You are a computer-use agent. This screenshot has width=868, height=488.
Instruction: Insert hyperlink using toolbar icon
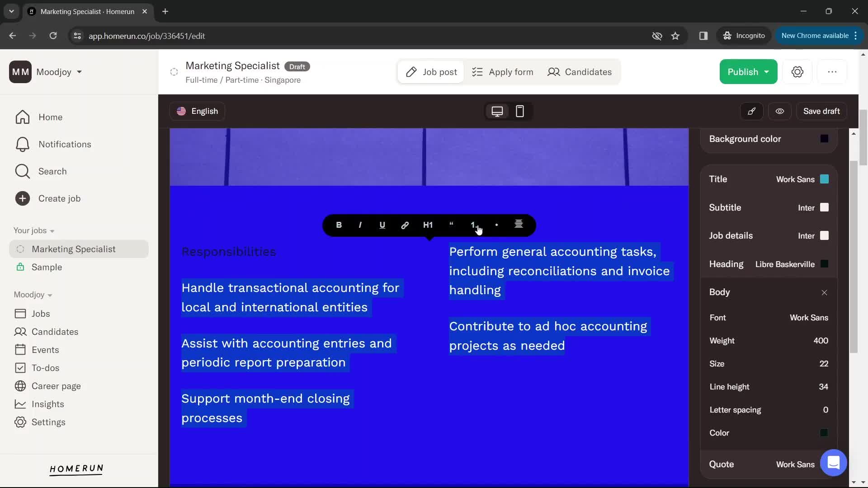coord(405,225)
